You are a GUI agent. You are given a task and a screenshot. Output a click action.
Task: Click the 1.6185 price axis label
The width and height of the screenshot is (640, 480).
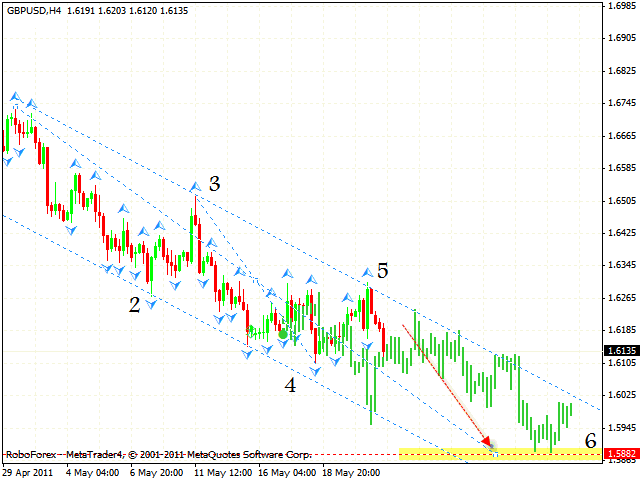pyautogui.click(x=622, y=330)
